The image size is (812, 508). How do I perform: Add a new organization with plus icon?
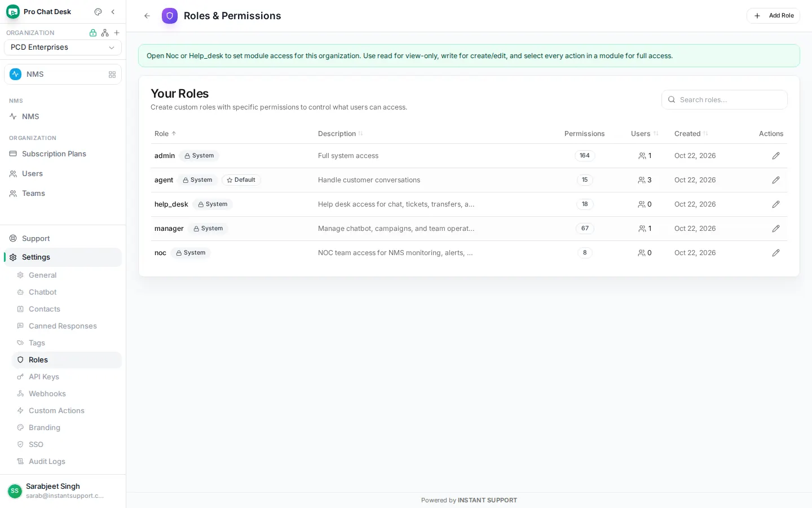tap(117, 33)
